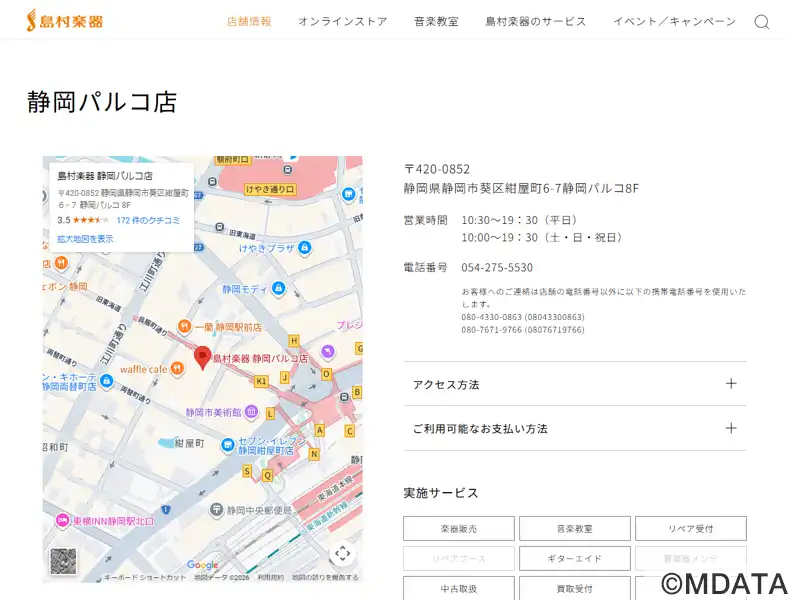The image size is (800, 600).
Task: Click the ドン・キホーテ shop icon
Action: pyautogui.click(x=106, y=381)
